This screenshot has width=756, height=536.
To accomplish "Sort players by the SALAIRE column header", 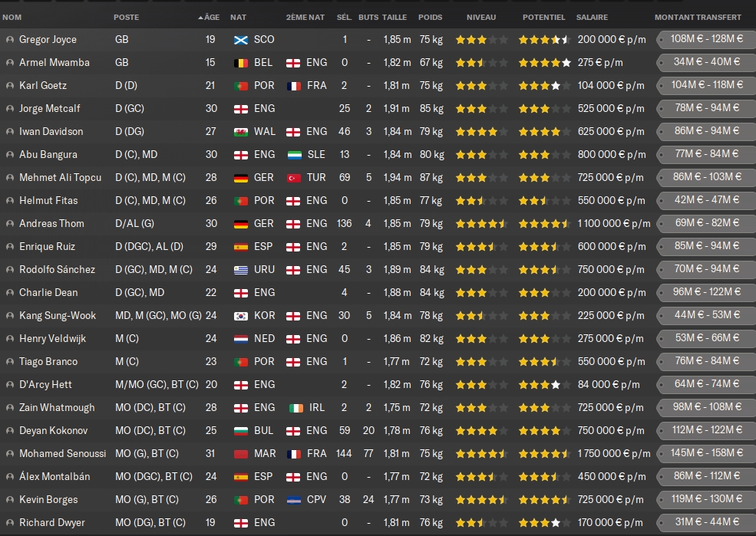I will pos(592,18).
